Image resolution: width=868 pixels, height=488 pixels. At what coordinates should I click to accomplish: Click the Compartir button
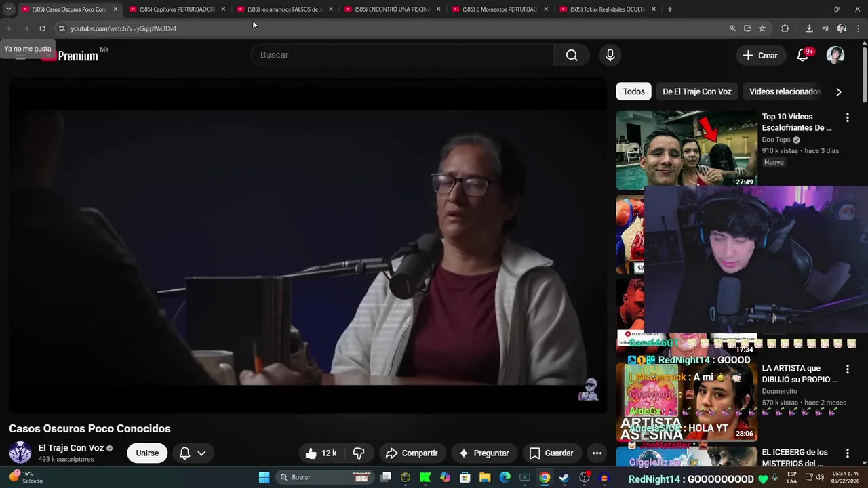point(412,453)
